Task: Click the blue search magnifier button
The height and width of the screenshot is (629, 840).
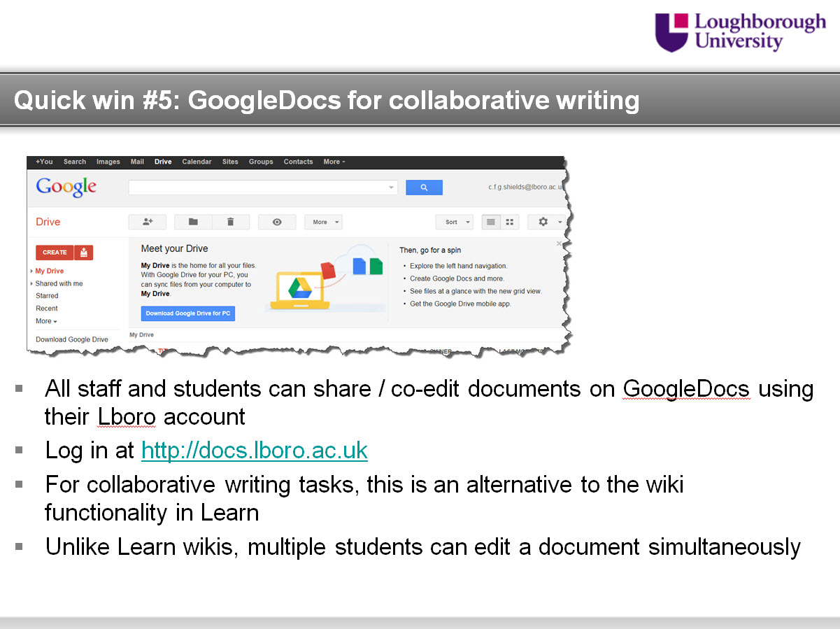Action: [424, 188]
